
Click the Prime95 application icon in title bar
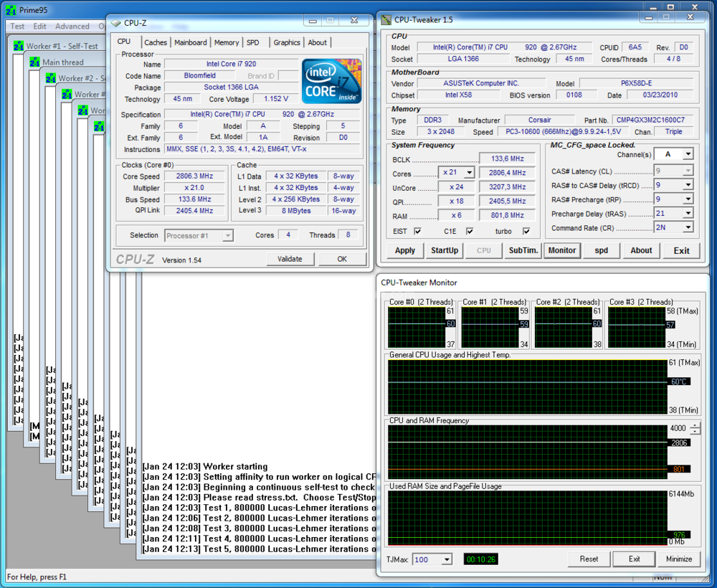point(11,10)
